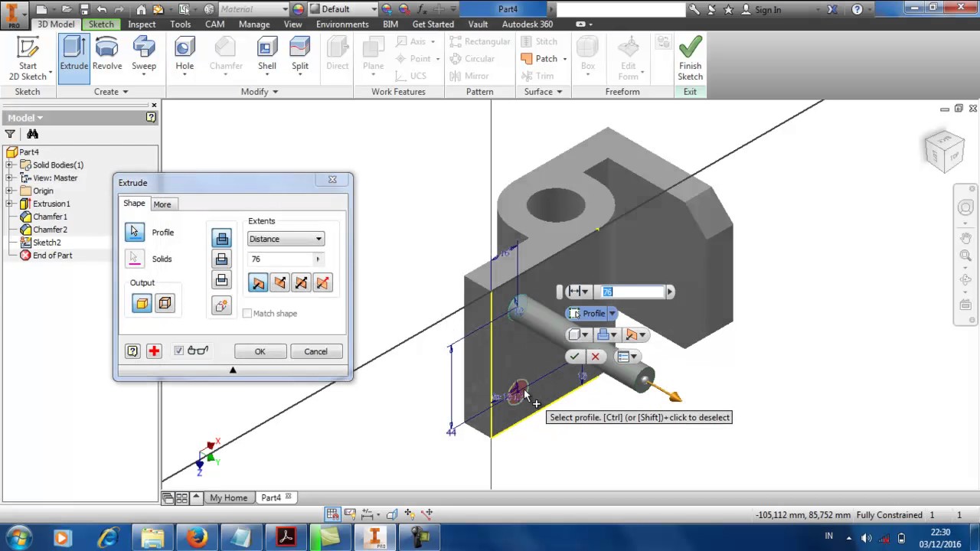Viewport: 980px width, 551px height.
Task: Click the Windows Start button
Action: click(18, 537)
